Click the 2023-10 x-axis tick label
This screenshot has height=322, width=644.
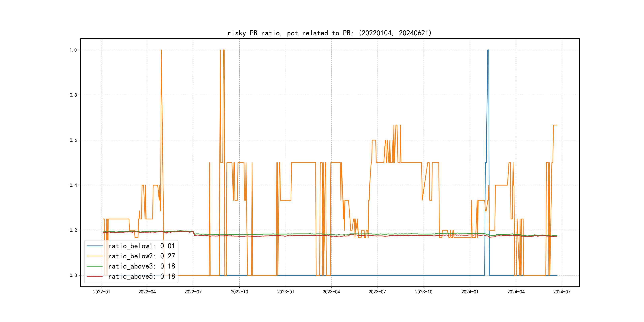tap(424, 292)
